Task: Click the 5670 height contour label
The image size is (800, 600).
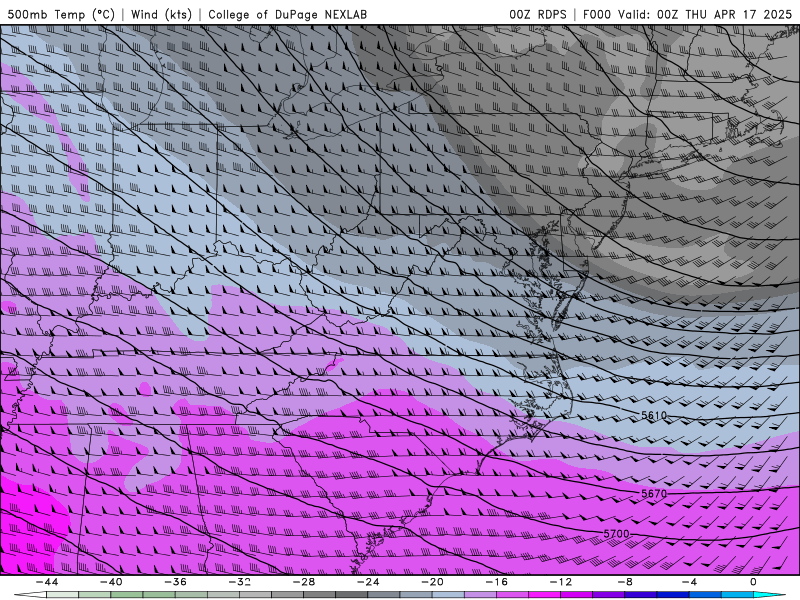Action: coord(654,493)
